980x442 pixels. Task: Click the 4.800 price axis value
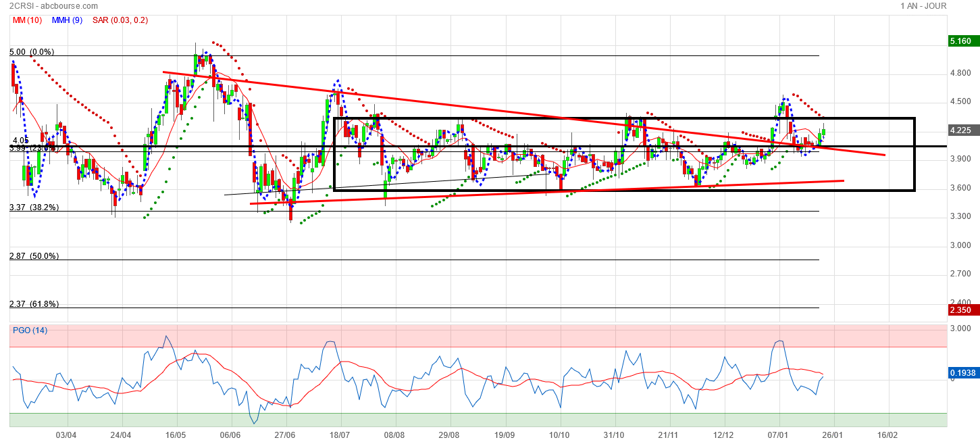960,73
